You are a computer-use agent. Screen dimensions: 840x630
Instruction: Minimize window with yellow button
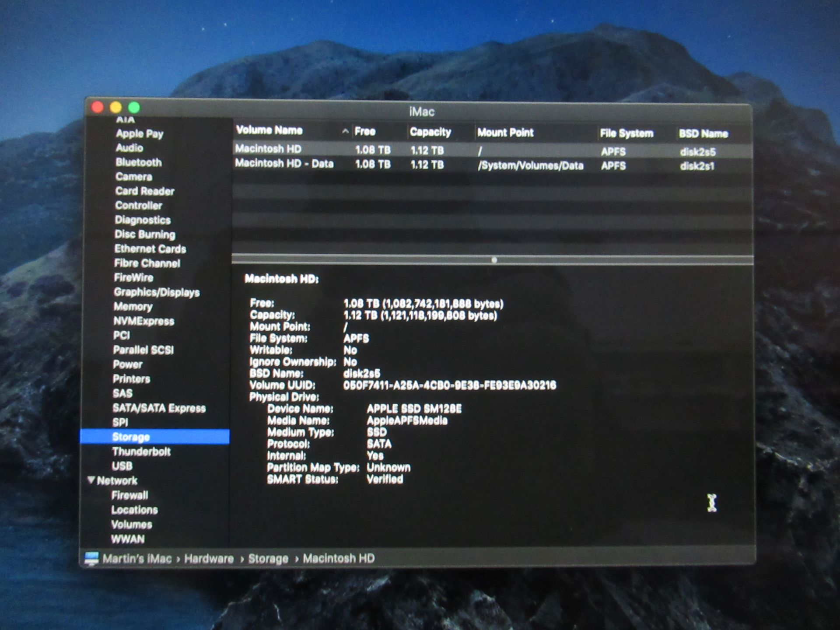[x=116, y=107]
